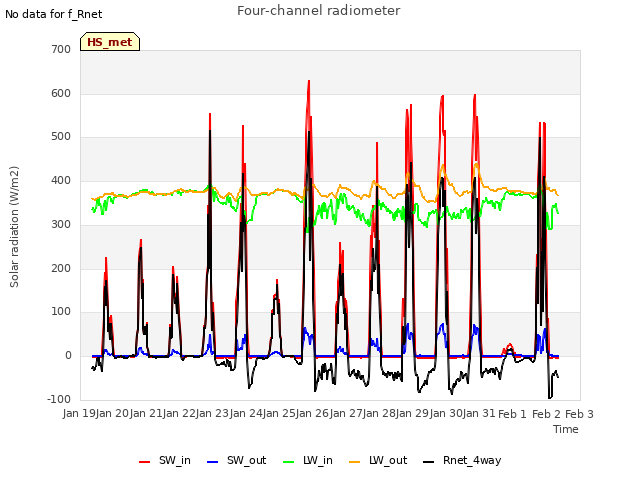Click the Jan 26 x-axis tick label
The image size is (640, 480).
click(313, 414)
